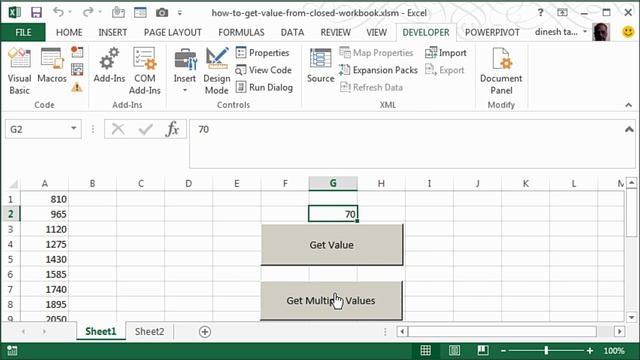Collapse the ribbon
640x360 pixels.
tap(629, 105)
